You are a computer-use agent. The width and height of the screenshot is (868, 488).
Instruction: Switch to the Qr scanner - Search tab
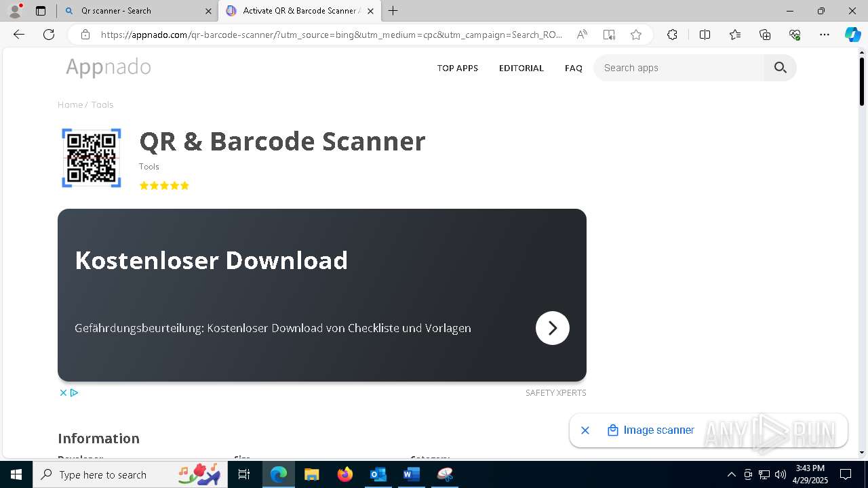(136, 11)
